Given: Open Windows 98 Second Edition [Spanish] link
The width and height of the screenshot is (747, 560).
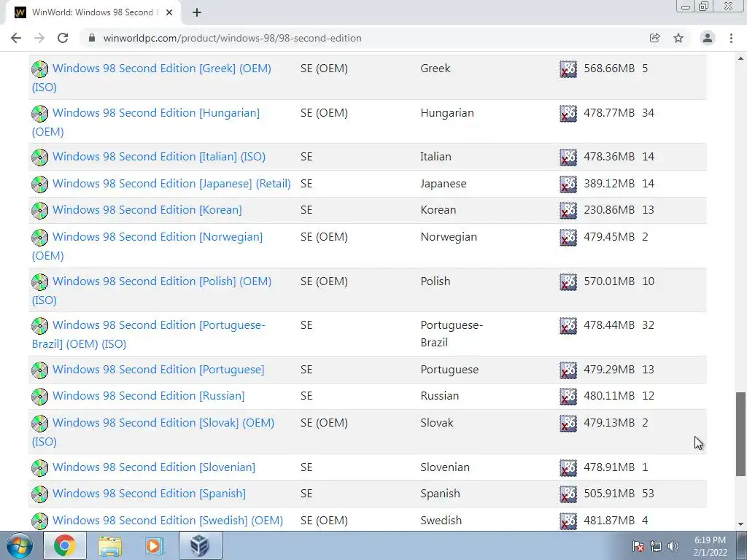Looking at the screenshot, I should pos(149,494).
